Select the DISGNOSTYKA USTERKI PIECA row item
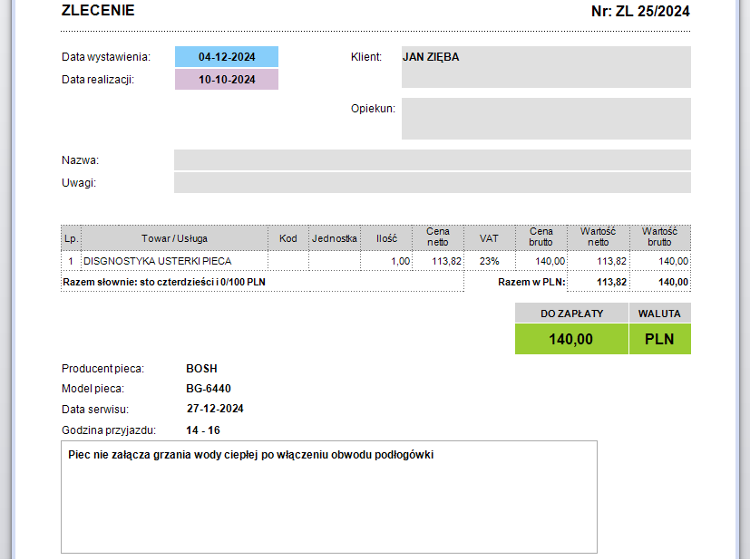The image size is (750, 560). click(157, 261)
